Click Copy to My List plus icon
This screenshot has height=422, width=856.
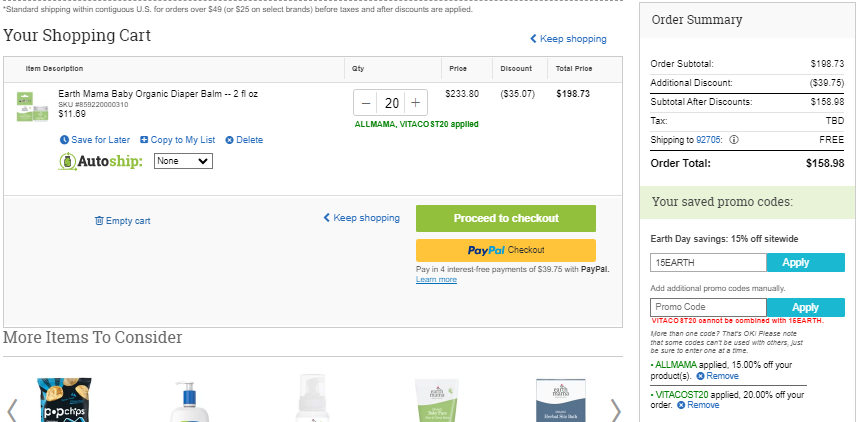pyautogui.click(x=144, y=140)
